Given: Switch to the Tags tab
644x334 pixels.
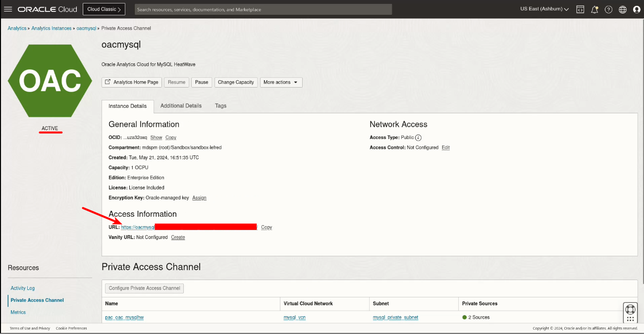Looking at the screenshot, I should click(x=220, y=106).
